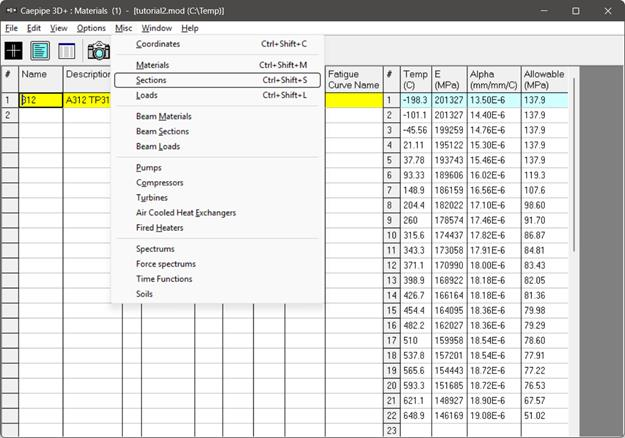Select allowable value 67.57

coord(544,401)
